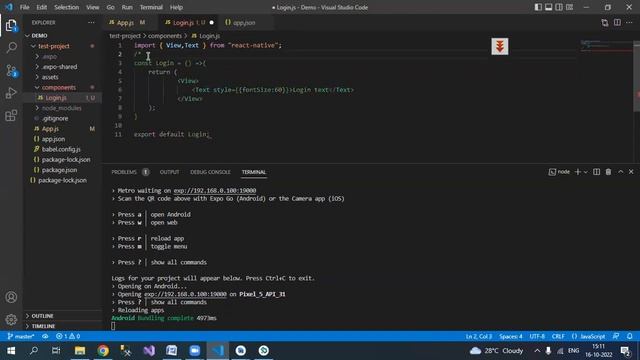Open the Run menu
The width and height of the screenshot is (640, 360).
click(127, 7)
